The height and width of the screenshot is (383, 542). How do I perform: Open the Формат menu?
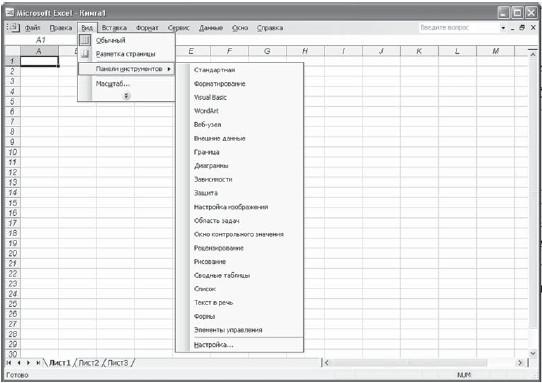coord(147,28)
